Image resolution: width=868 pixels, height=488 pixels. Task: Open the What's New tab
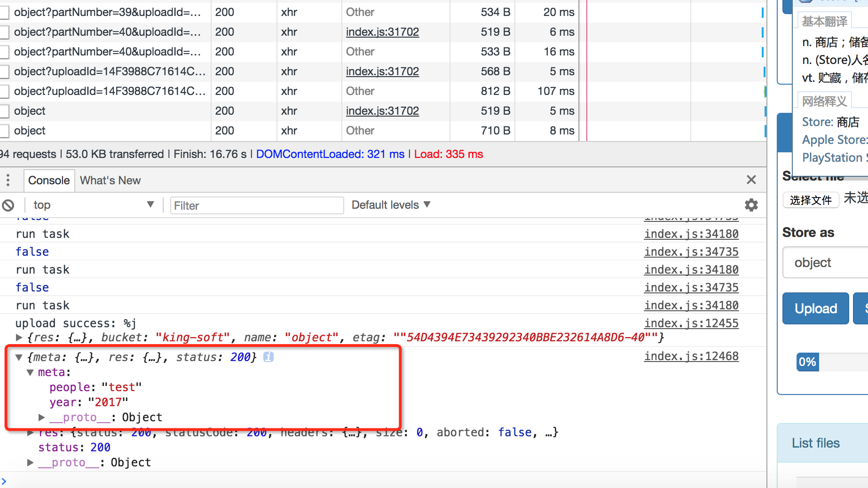pyautogui.click(x=110, y=181)
